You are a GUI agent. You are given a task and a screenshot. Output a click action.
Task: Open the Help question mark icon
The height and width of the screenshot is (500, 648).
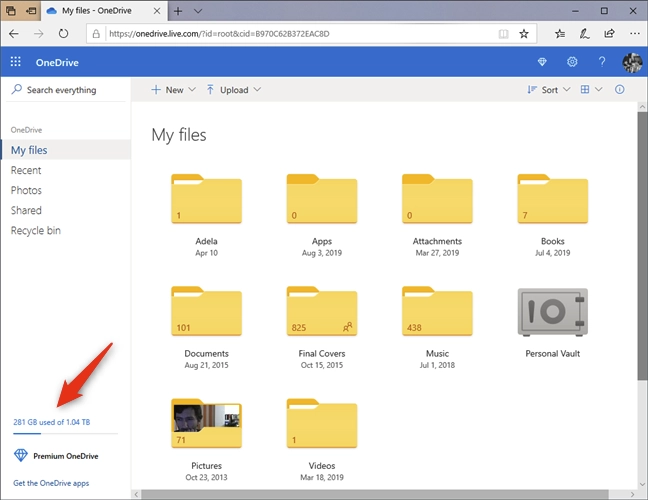pos(602,62)
